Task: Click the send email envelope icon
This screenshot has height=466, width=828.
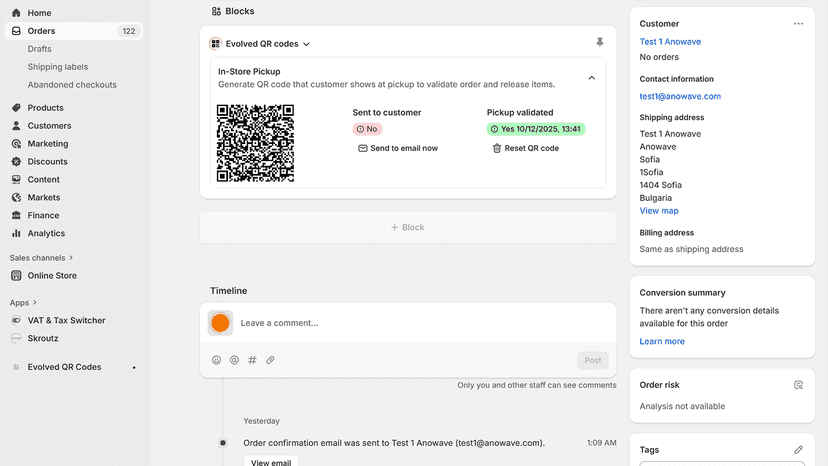Action: (x=363, y=148)
